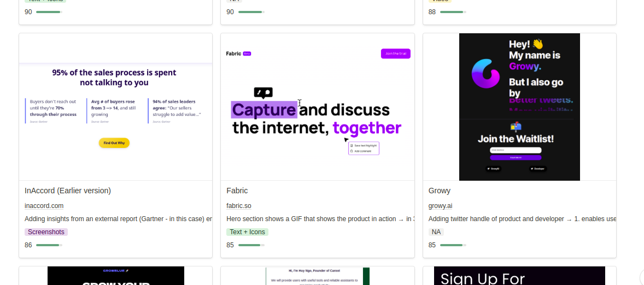
Task: Click the 88 score progress bar
Action: click(453, 12)
